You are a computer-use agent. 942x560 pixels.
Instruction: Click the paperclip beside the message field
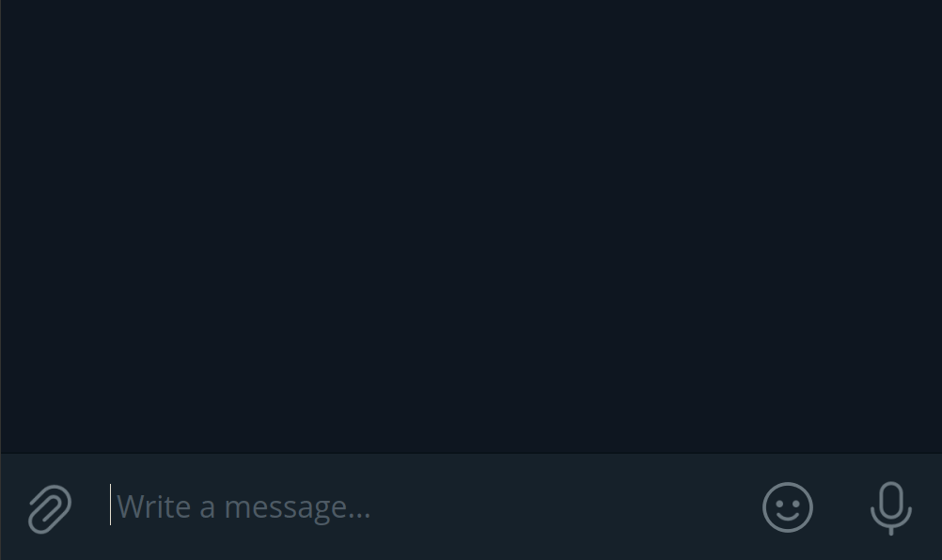(x=50, y=508)
